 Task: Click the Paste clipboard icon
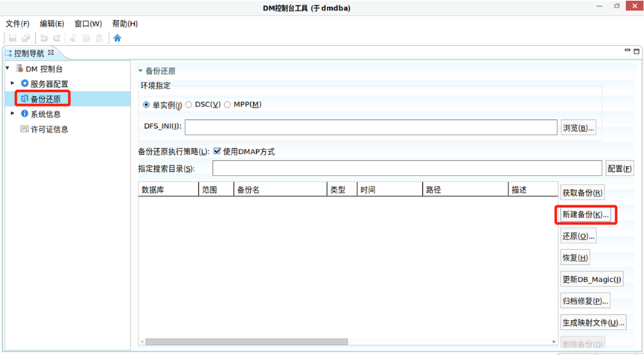coord(100,38)
